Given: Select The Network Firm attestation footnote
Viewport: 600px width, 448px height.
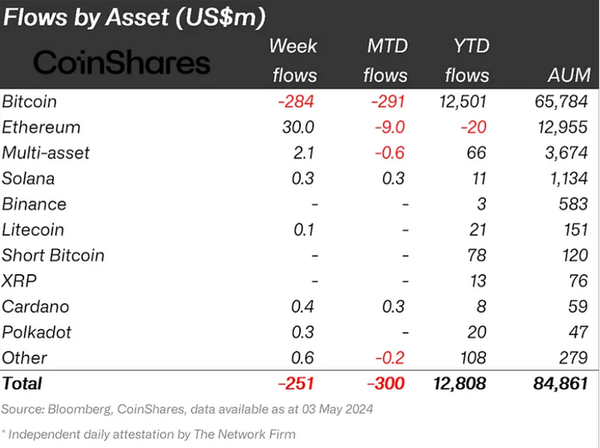Looking at the screenshot, I should [x=149, y=434].
